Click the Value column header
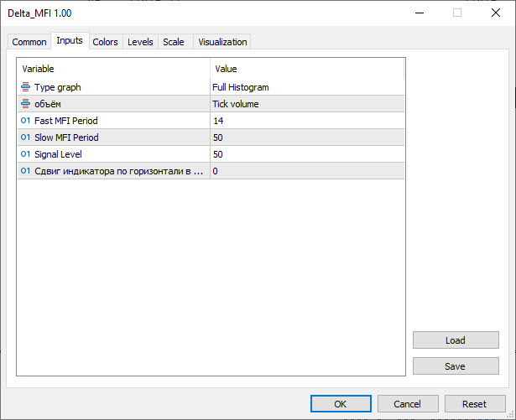Viewport: 516px width, 420px height. [x=307, y=69]
